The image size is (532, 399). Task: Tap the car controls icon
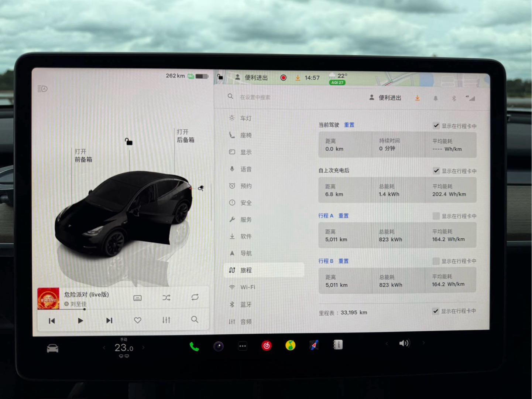click(52, 348)
